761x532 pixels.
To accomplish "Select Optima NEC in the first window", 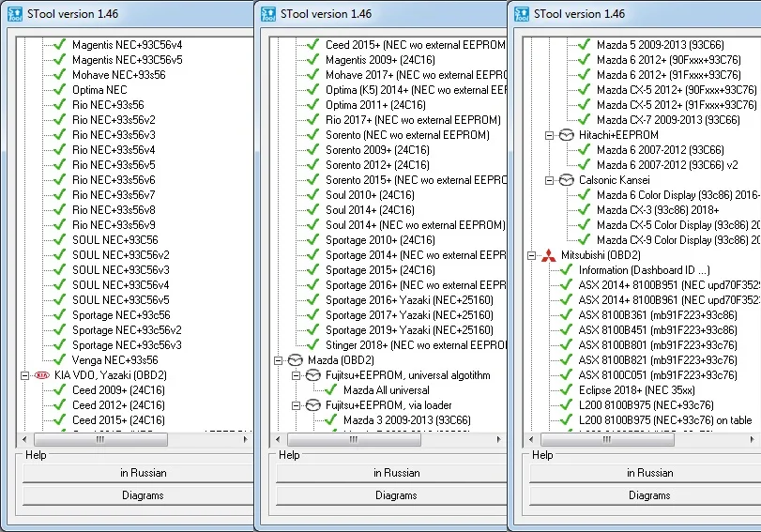I will tap(99, 90).
